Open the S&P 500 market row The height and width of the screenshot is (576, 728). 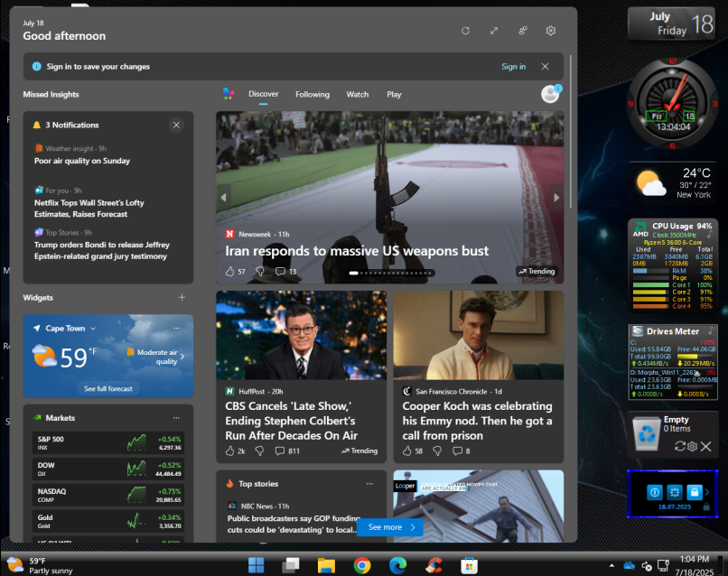(108, 442)
